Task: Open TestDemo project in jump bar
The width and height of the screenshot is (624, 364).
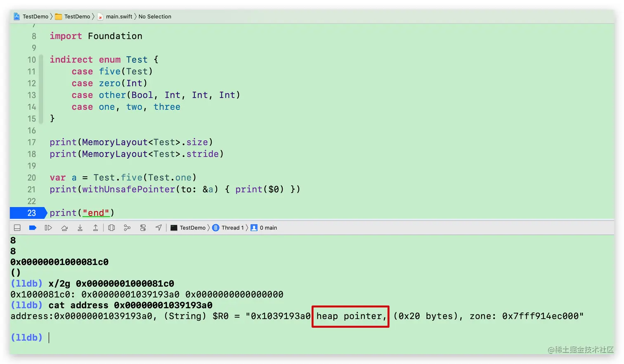Action: (x=31, y=17)
